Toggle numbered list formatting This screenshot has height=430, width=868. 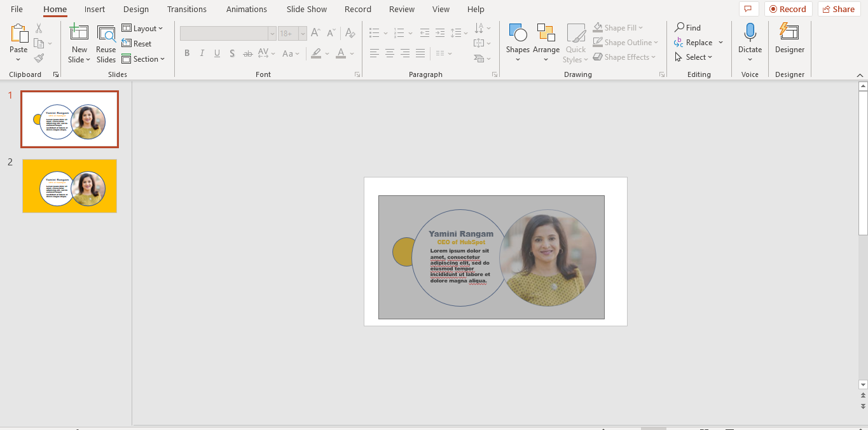tap(399, 32)
